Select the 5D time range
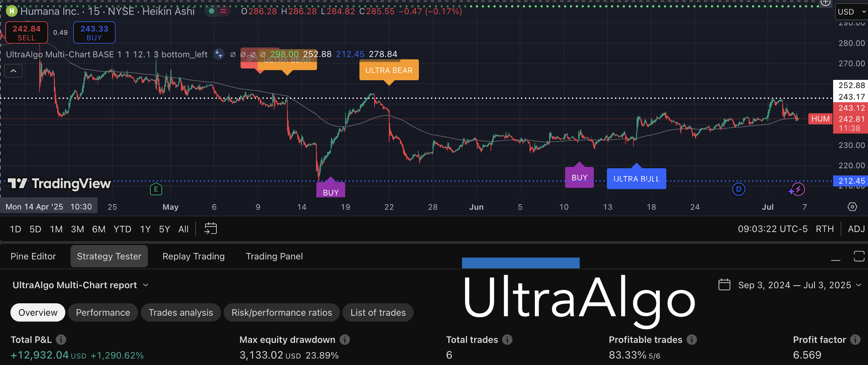This screenshot has height=365, width=868. (x=35, y=229)
